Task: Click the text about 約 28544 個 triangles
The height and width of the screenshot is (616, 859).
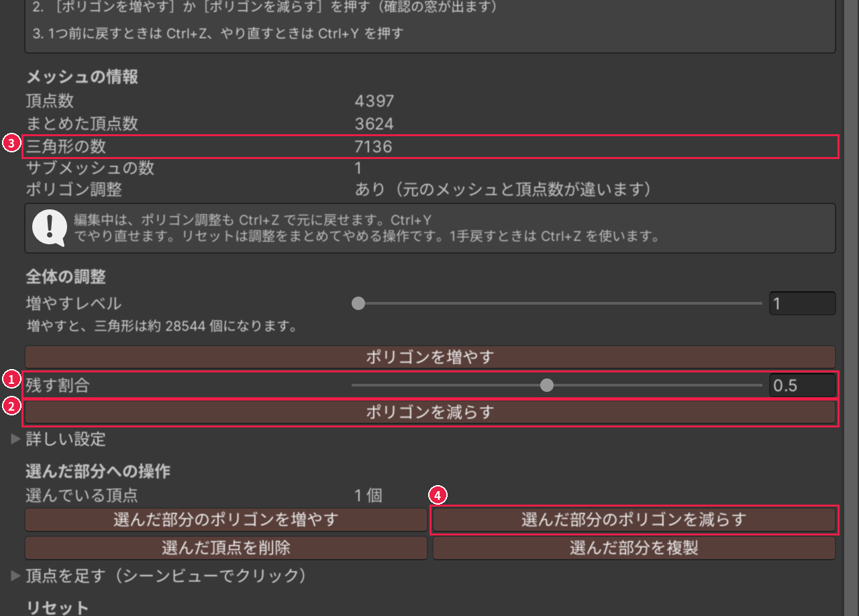Action: click(x=161, y=327)
